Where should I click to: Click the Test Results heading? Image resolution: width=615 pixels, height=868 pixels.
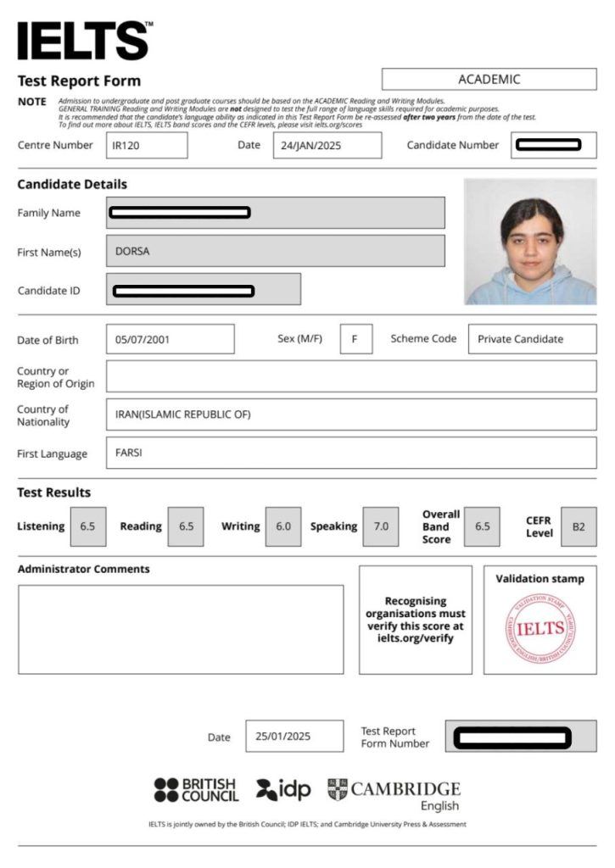53,492
